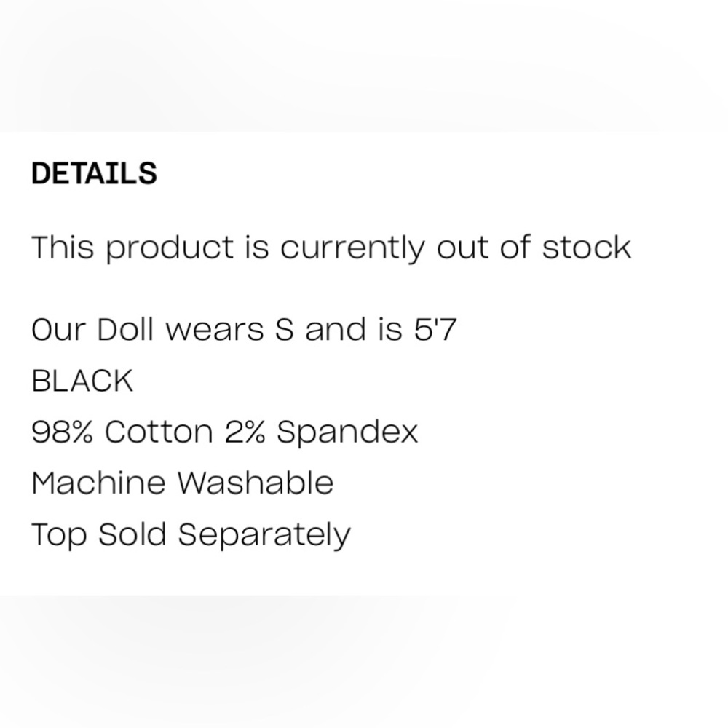Viewport: 728px width, 728px height.
Task: Click the word 'stock' in availability notice
Action: coord(587,248)
